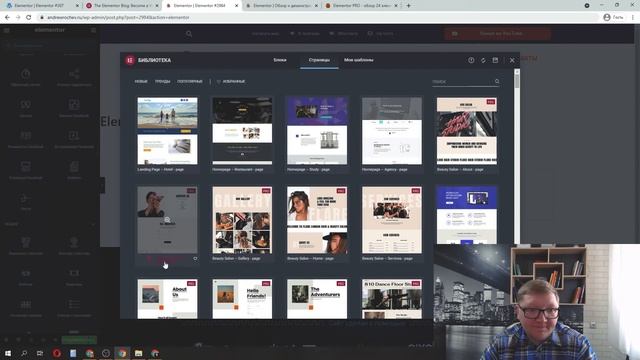
Task: Switch to the Elementor PRO browser tab
Action: pos(362,6)
